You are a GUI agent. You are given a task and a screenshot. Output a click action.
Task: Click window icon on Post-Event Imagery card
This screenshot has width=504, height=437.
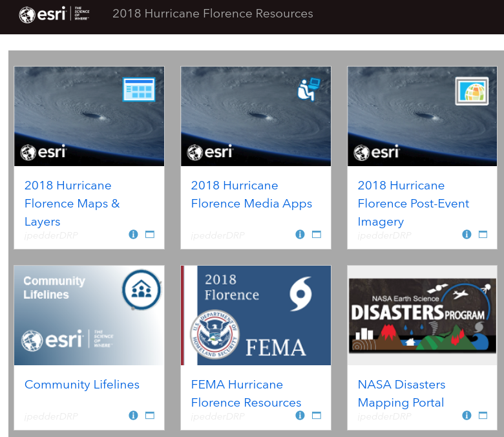[483, 235]
